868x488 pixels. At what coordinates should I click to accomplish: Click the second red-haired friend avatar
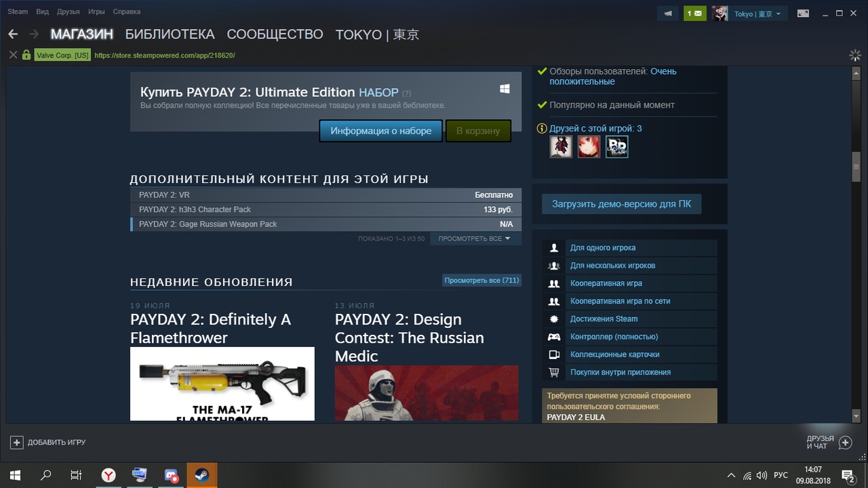click(x=589, y=146)
